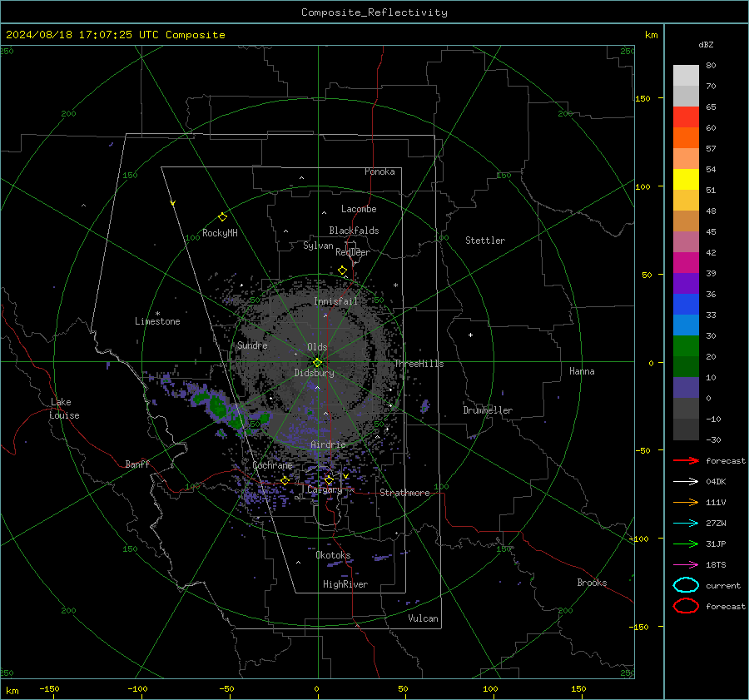The height and width of the screenshot is (700, 749).
Task: Click the Sylvan label
Action: click(318, 245)
